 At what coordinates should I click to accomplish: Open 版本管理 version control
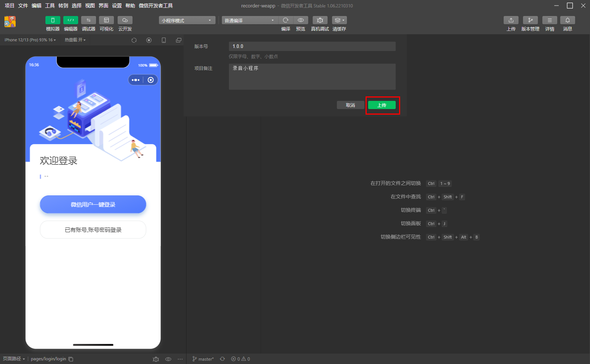[x=530, y=20]
